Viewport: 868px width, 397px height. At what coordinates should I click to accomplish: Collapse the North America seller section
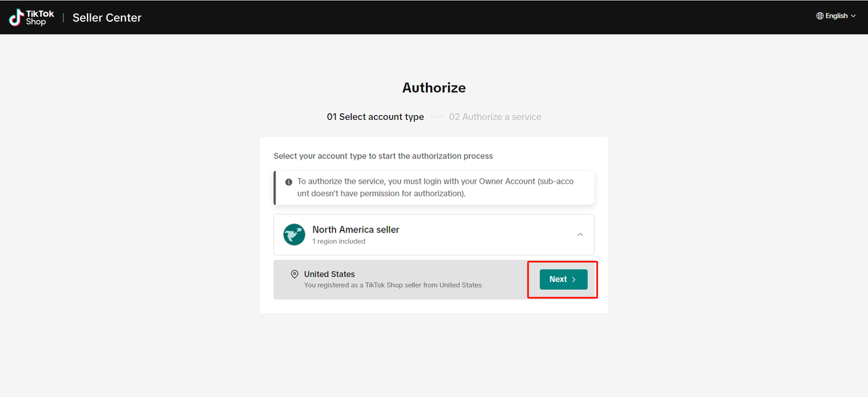point(580,234)
